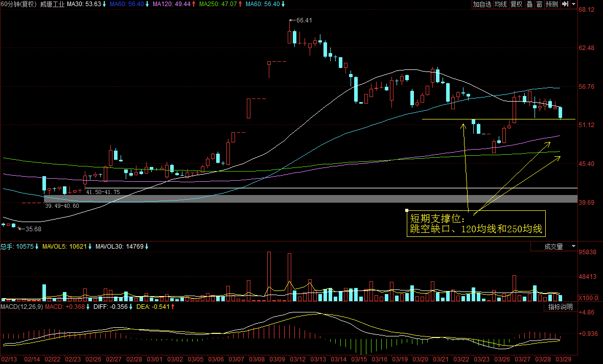Click the 预测 forecast button

[552, 4]
